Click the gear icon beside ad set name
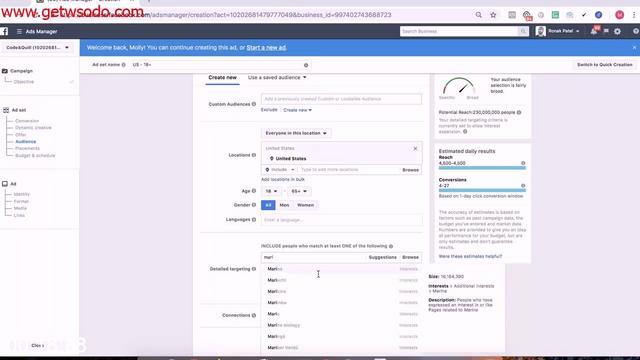This screenshot has width=640, height=360. click(306, 65)
